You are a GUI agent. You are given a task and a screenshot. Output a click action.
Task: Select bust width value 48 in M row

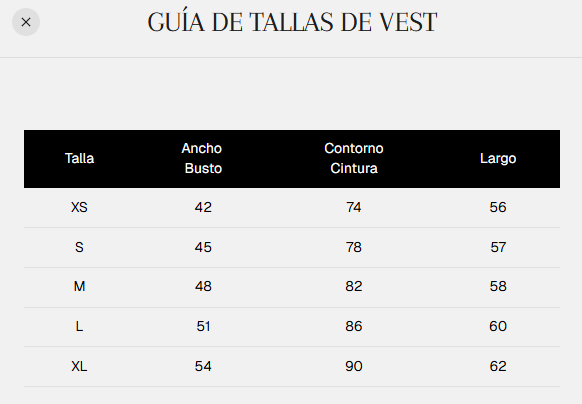pos(203,287)
